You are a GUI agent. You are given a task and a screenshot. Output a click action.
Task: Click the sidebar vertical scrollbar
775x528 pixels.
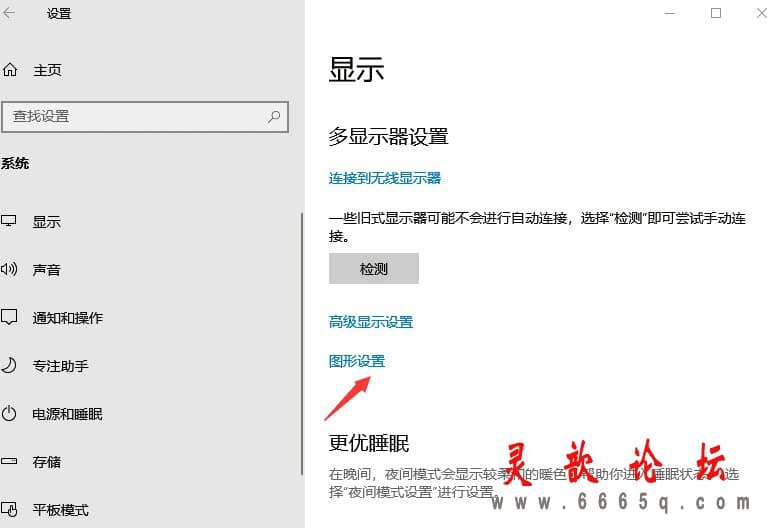pos(301,344)
